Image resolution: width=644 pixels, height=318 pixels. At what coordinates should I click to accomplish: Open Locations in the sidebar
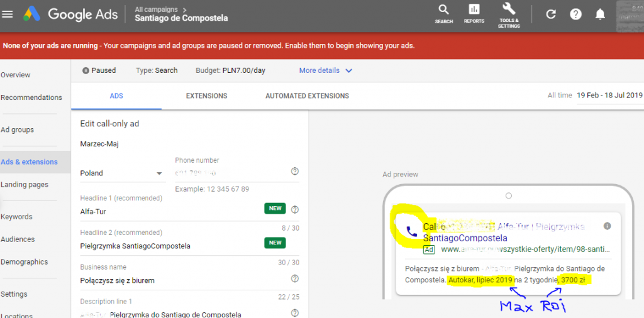pyautogui.click(x=16, y=315)
